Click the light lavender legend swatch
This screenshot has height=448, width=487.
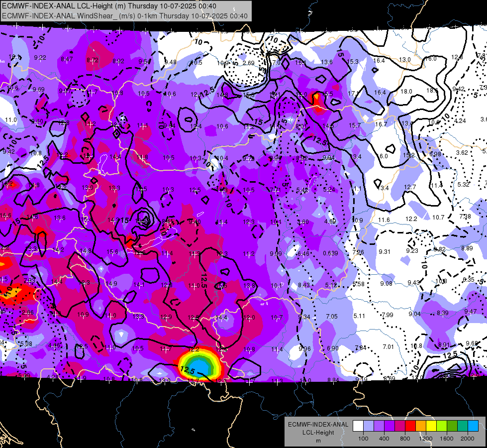[369, 426]
